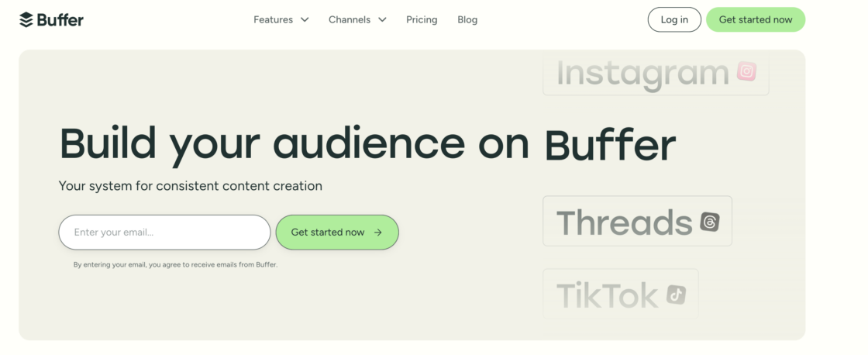This screenshot has width=868, height=355.
Task: Click the email consent disclaimer text
Action: (x=175, y=265)
